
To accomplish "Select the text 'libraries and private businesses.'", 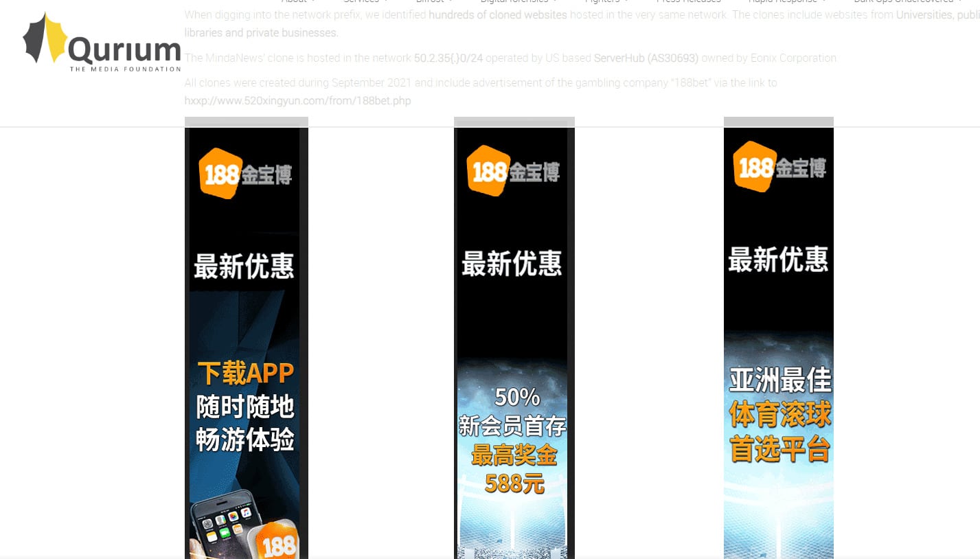I will (262, 32).
